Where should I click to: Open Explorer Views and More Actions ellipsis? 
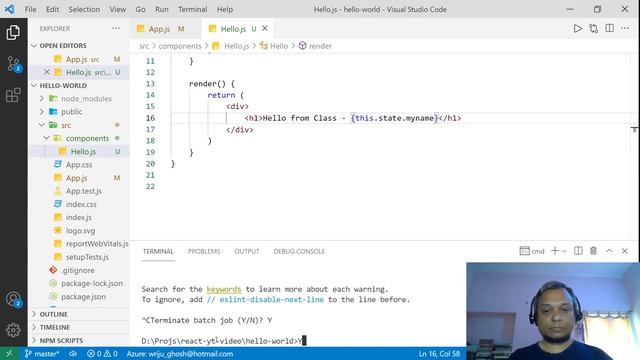pos(116,29)
